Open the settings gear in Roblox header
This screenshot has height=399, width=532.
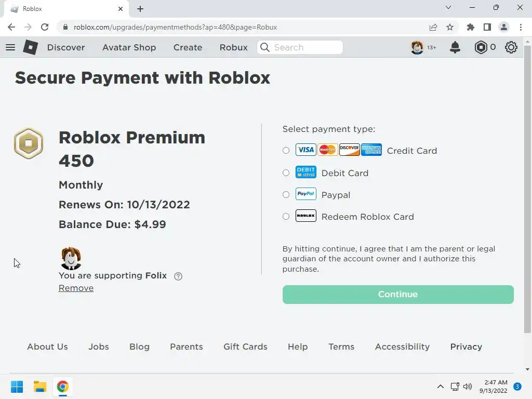511,47
